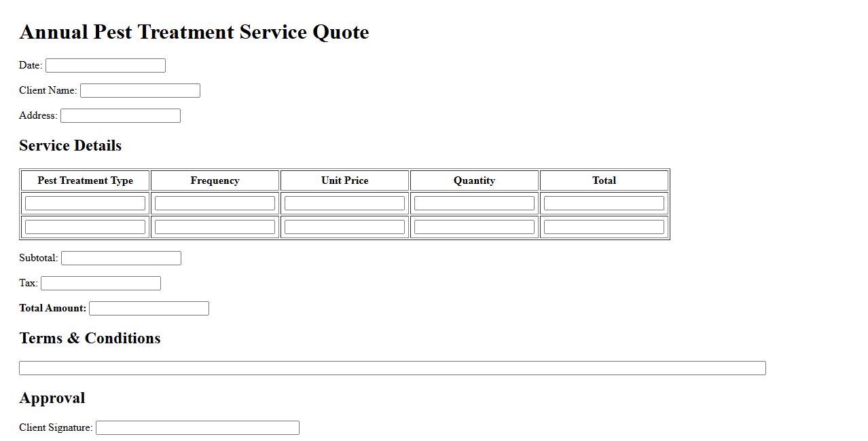This screenshot has width=868, height=441.
Task: Click second row Total field
Action: tap(604, 227)
